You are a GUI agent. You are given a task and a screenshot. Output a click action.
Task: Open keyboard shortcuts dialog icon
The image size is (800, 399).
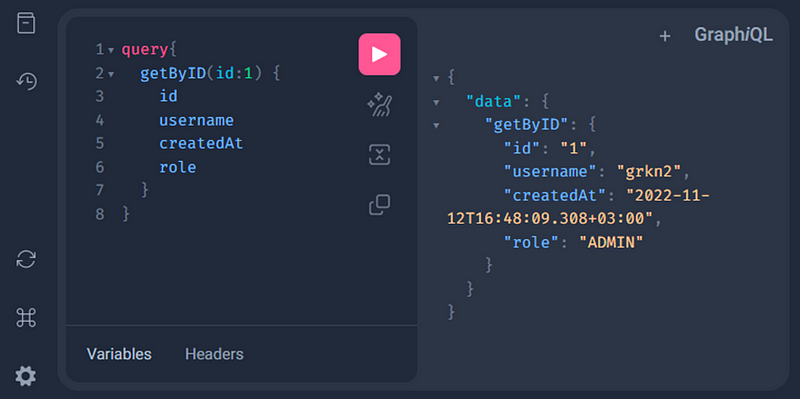point(26,318)
